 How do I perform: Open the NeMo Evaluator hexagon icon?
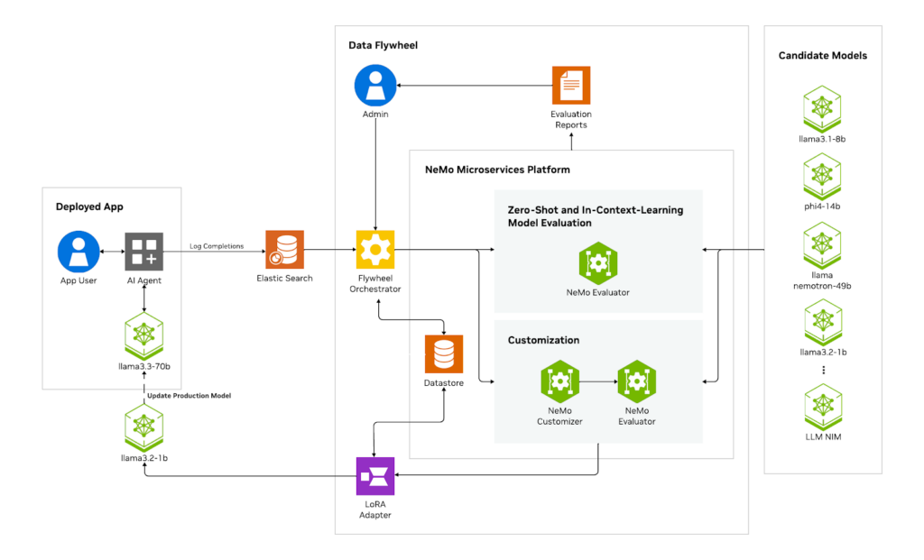598,264
